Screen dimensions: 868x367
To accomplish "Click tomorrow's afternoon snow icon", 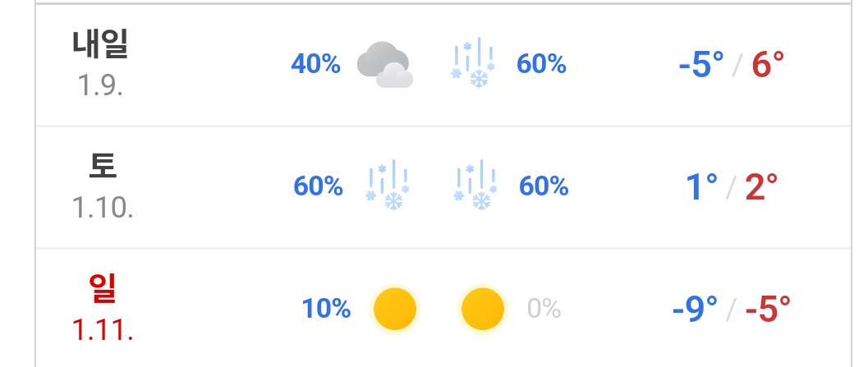I will [x=473, y=64].
